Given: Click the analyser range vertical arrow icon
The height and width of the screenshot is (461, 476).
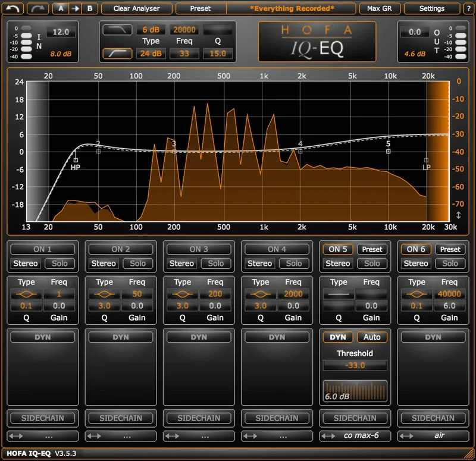Looking at the screenshot, I should (x=458, y=215).
